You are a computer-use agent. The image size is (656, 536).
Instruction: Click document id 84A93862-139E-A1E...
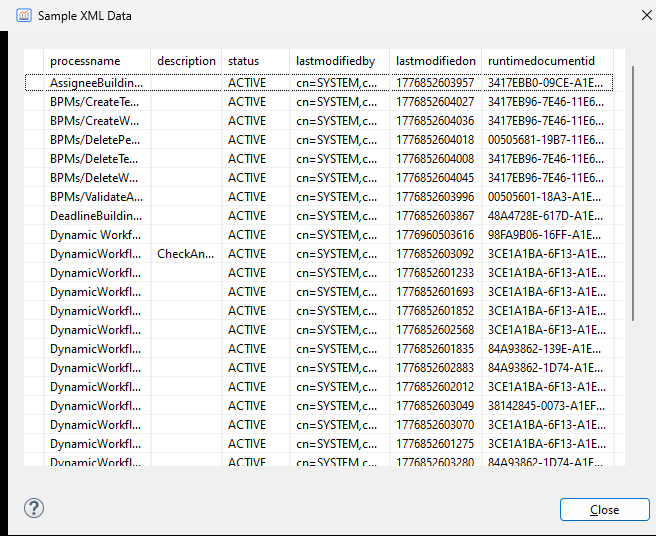(544, 349)
